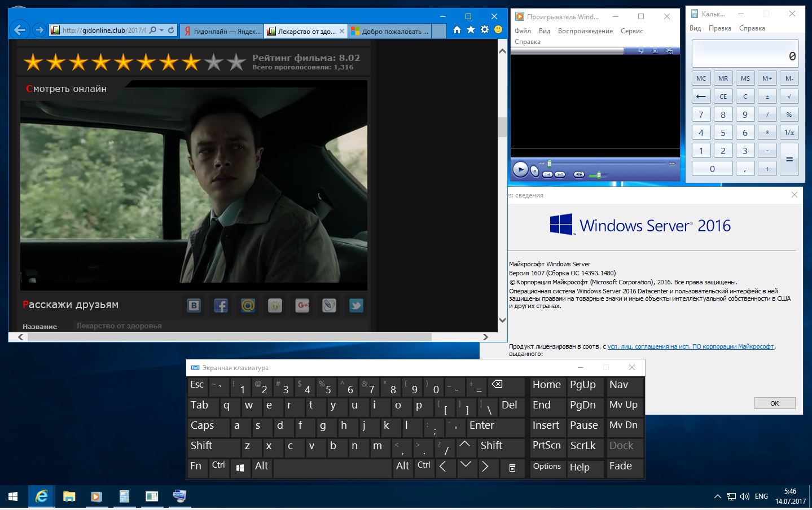Open Internet Explorer tools gear

point(485,30)
